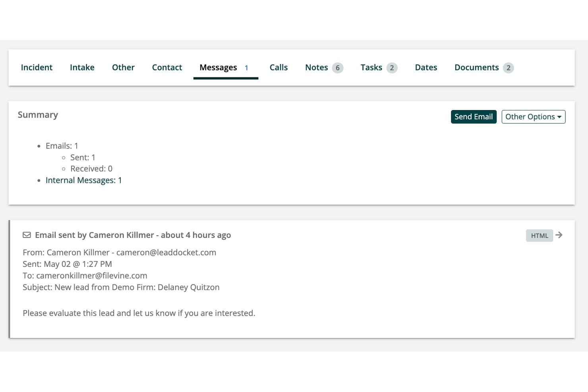Viewport: 588px width, 392px height.
Task: Open the Internal Messages: 1 link
Action: click(x=84, y=180)
